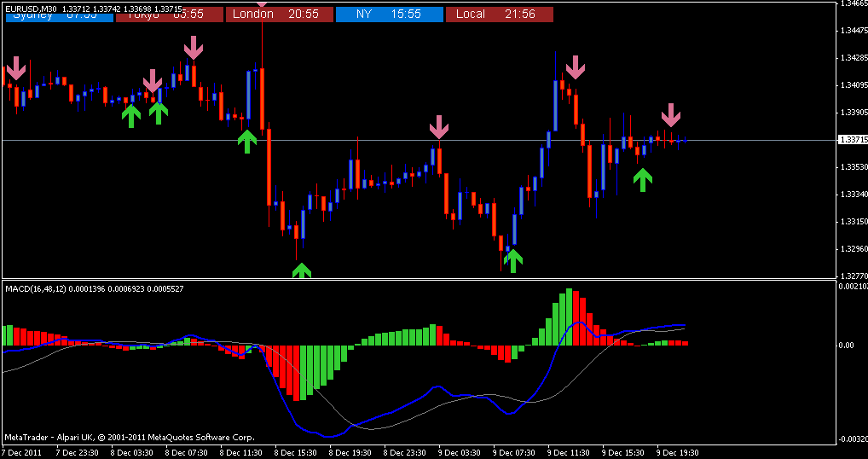Click the London 20:55 clock label

[281, 15]
